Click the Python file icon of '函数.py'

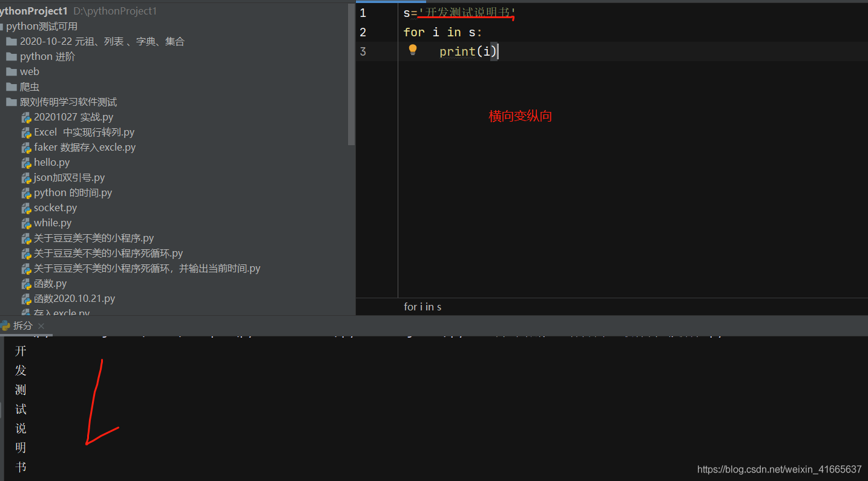(x=26, y=284)
